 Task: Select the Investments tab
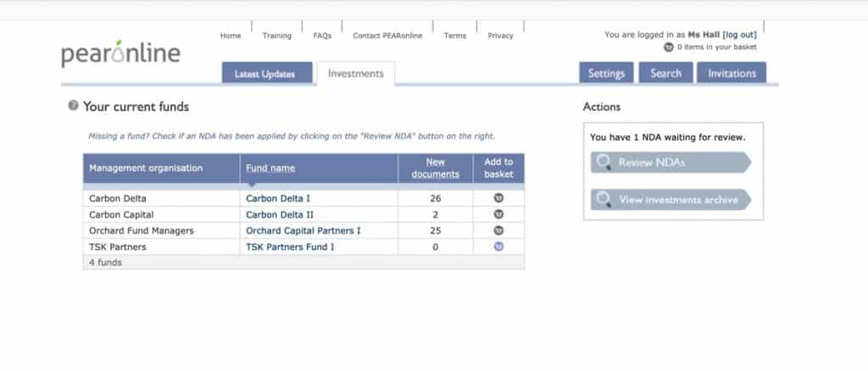[355, 74]
